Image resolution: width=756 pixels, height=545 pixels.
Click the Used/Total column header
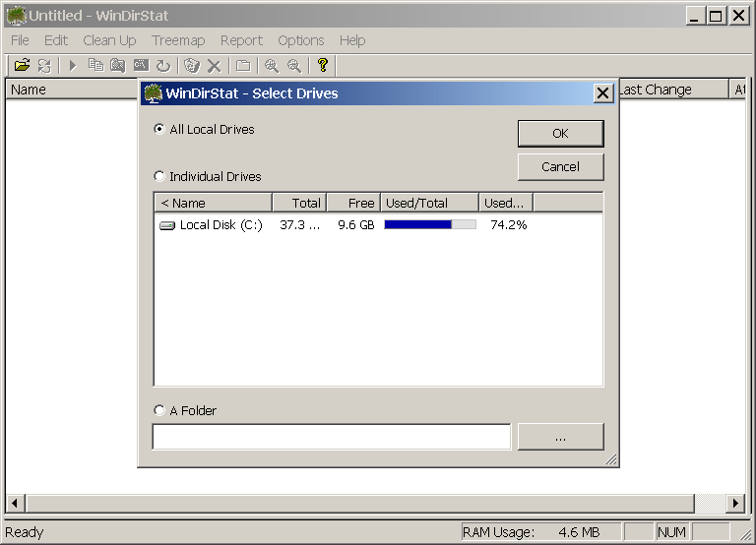[429, 203]
